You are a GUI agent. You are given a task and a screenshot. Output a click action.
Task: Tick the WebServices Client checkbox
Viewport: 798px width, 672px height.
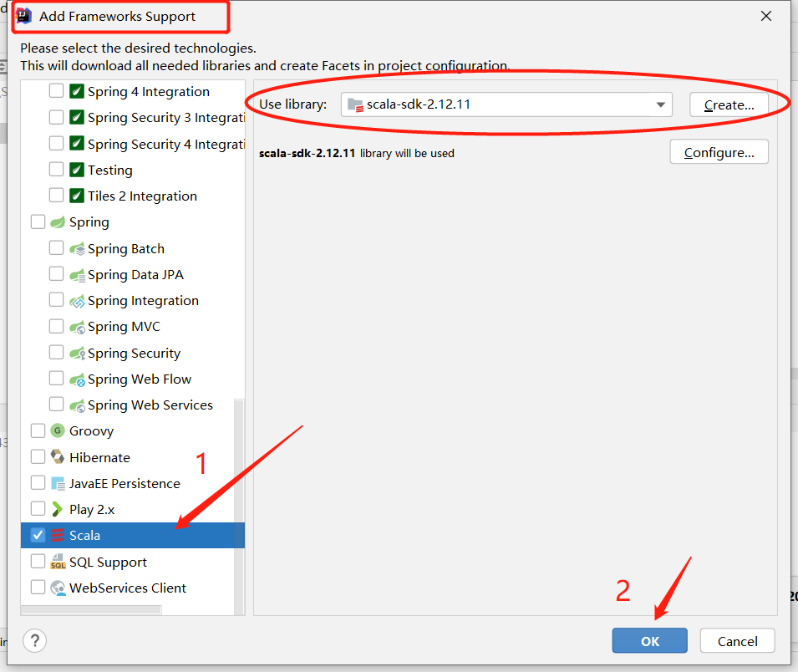pos(38,587)
